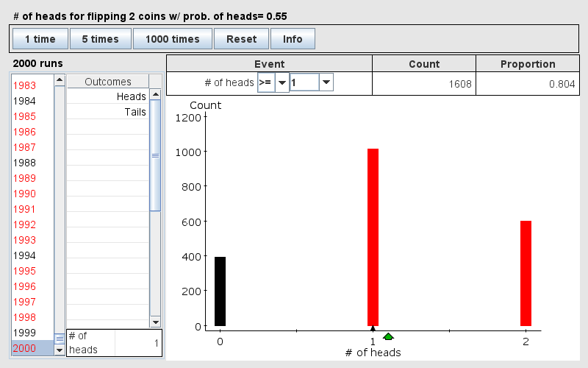
Task: Run the simulation 1000 times
Action: 172,39
